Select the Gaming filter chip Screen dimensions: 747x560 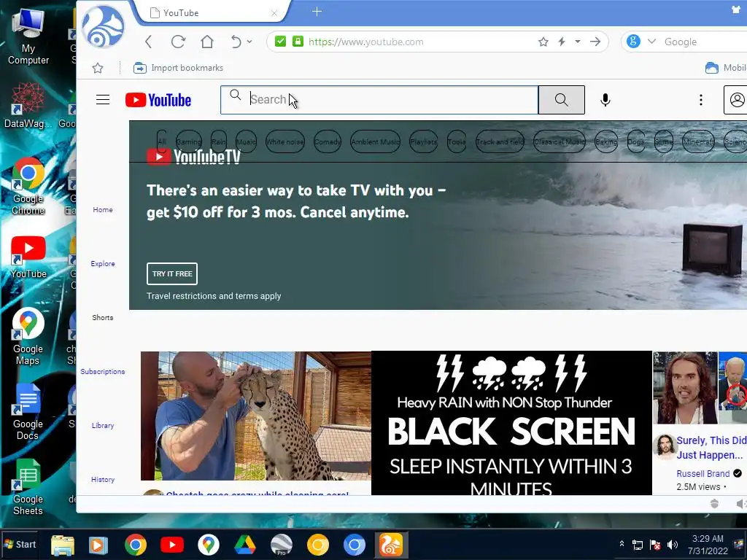coord(189,142)
